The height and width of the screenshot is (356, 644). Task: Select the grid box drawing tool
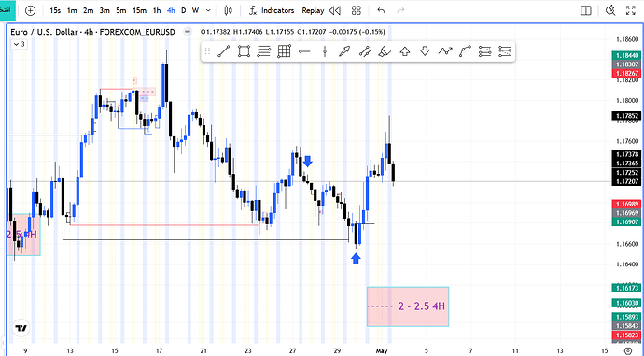285,51
